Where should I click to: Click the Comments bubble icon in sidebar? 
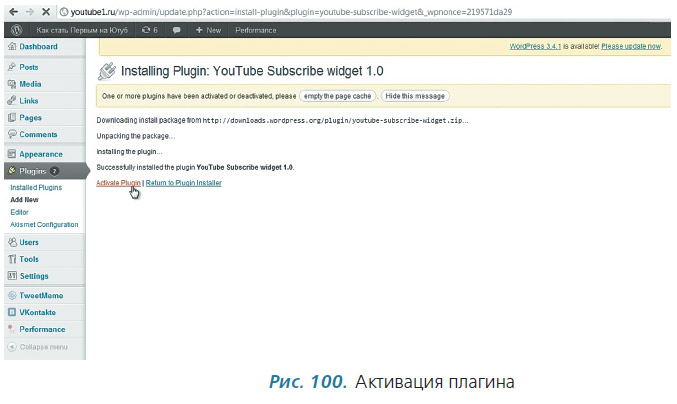(x=12, y=134)
